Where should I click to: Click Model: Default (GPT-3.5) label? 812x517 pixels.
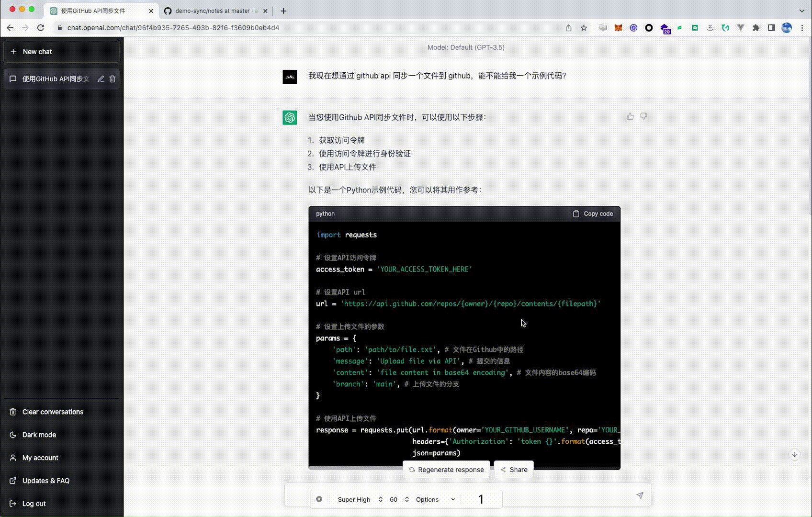click(466, 47)
